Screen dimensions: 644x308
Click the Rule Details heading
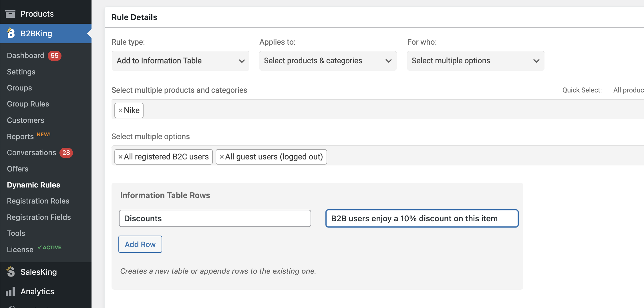(x=134, y=17)
